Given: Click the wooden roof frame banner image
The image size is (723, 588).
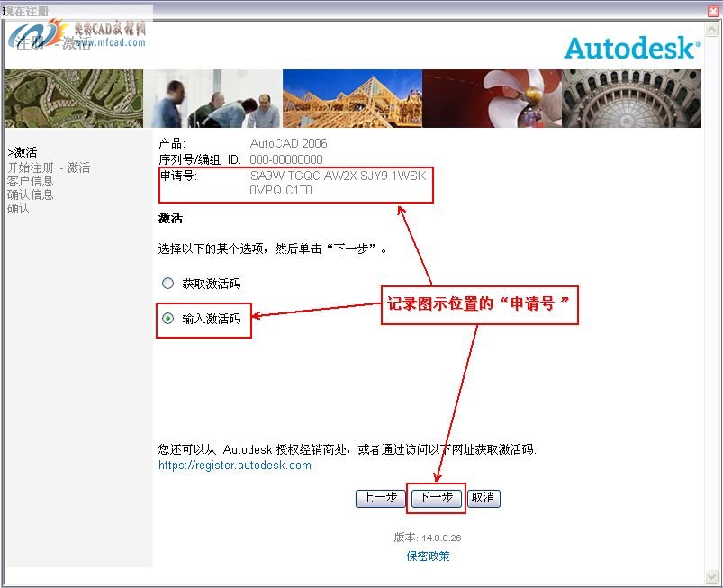Looking at the screenshot, I should pos(352,98).
